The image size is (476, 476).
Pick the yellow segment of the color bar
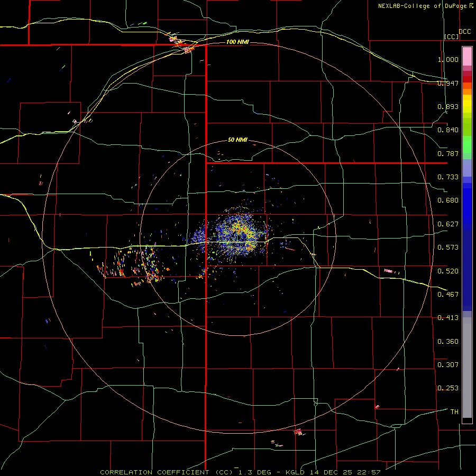[x=467, y=106]
